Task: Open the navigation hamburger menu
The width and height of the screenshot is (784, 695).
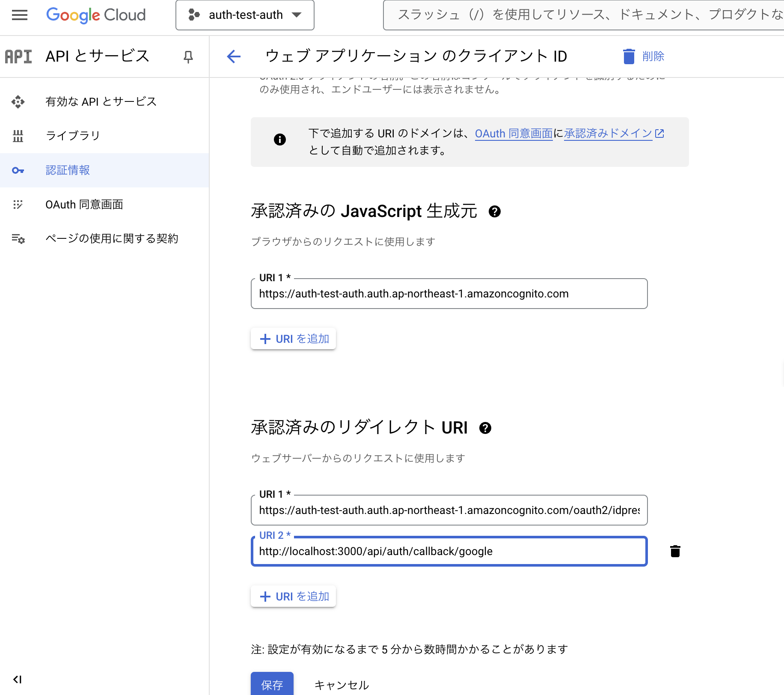Action: pos(19,15)
